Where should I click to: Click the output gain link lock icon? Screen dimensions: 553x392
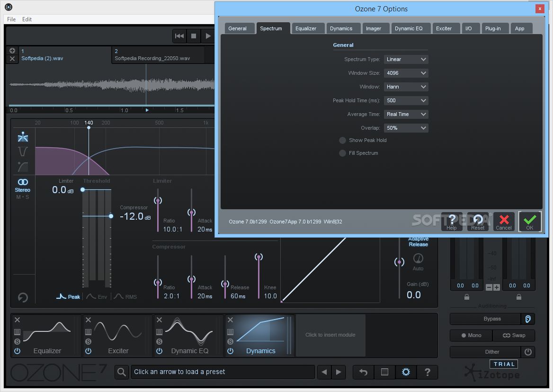click(x=519, y=297)
